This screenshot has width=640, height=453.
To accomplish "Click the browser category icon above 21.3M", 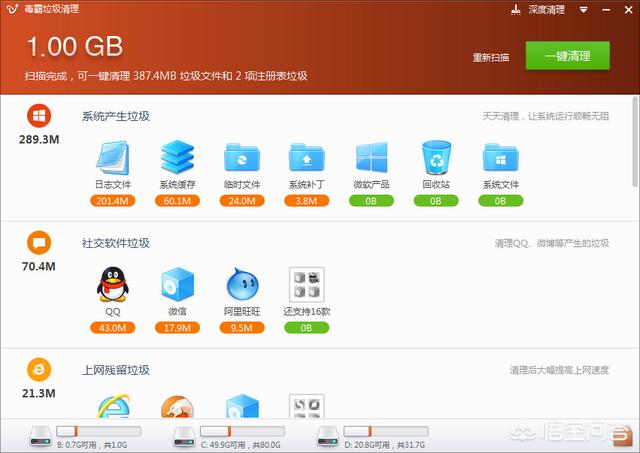I will click(39, 369).
